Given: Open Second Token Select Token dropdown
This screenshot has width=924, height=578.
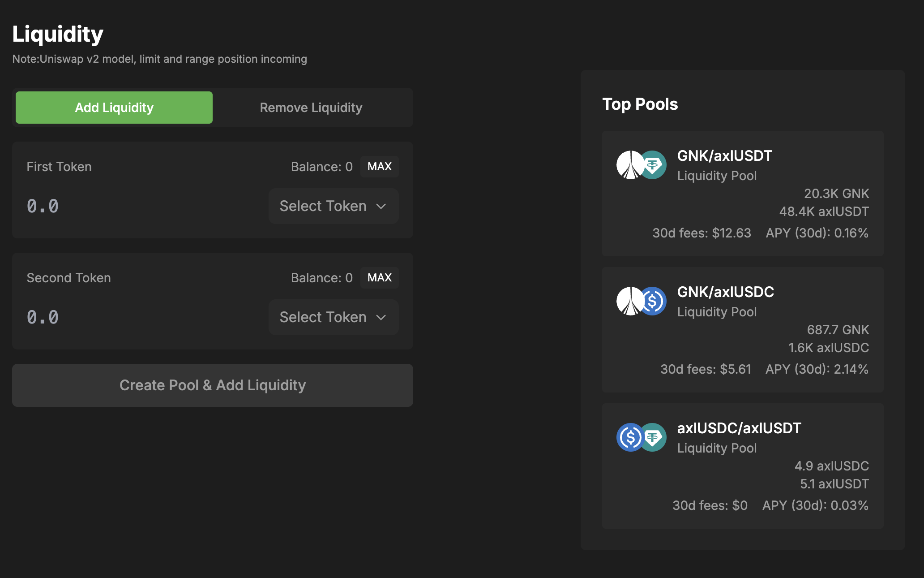Looking at the screenshot, I should 333,317.
